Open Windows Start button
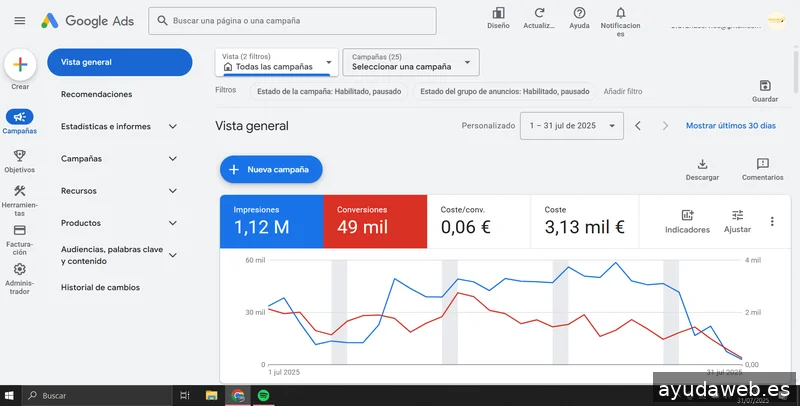The height and width of the screenshot is (406, 800). coord(9,395)
